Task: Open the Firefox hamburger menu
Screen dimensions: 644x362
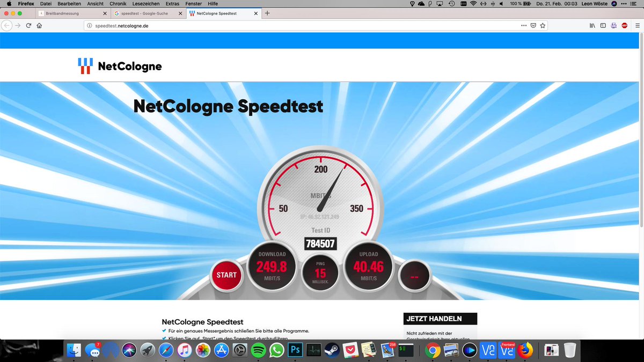Action: [636, 25]
